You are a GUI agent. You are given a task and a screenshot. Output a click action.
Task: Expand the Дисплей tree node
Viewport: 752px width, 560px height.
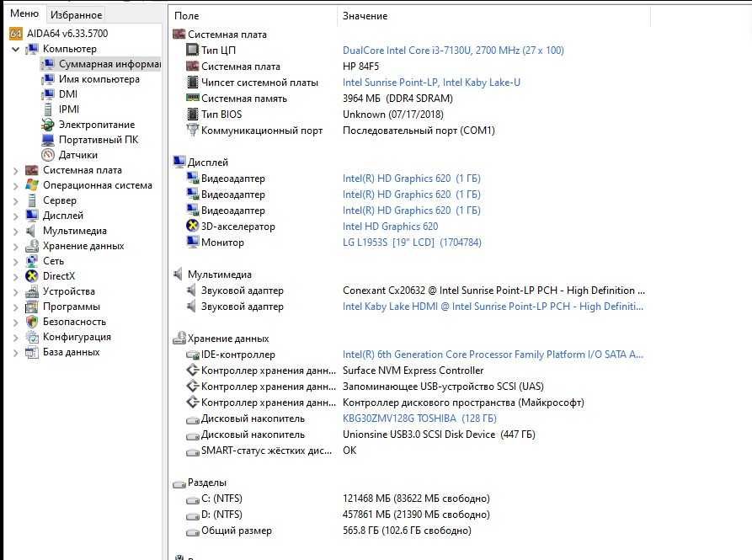pos(15,216)
